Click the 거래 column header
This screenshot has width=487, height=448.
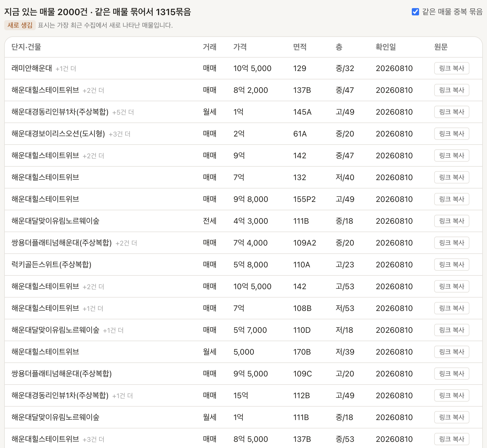pyautogui.click(x=210, y=47)
